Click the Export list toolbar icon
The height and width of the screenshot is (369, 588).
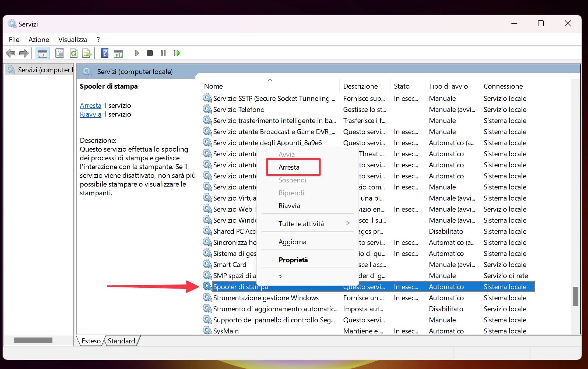pos(87,53)
